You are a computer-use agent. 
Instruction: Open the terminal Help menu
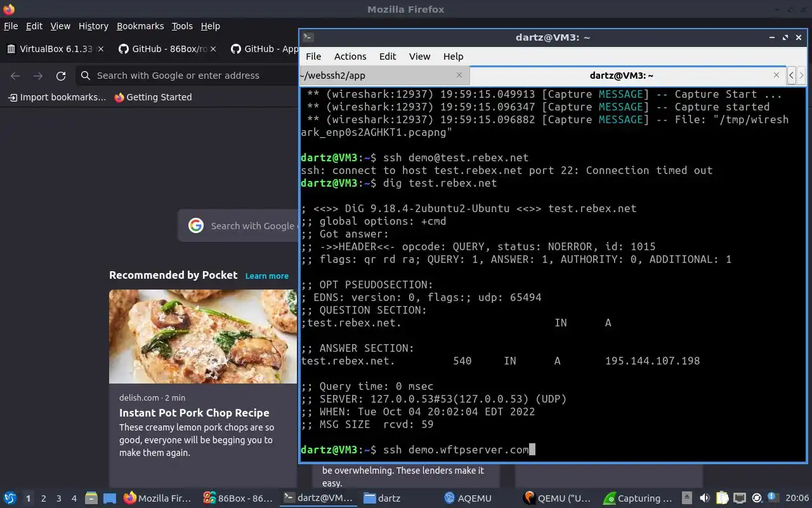click(x=453, y=57)
